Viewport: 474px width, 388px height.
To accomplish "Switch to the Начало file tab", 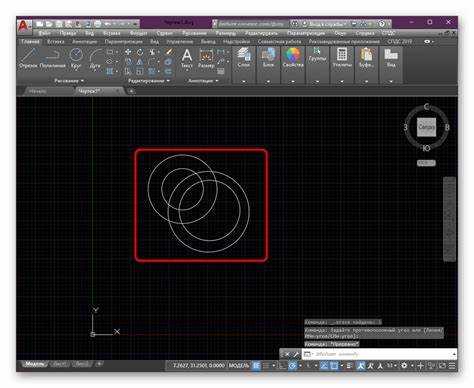I will coord(38,91).
